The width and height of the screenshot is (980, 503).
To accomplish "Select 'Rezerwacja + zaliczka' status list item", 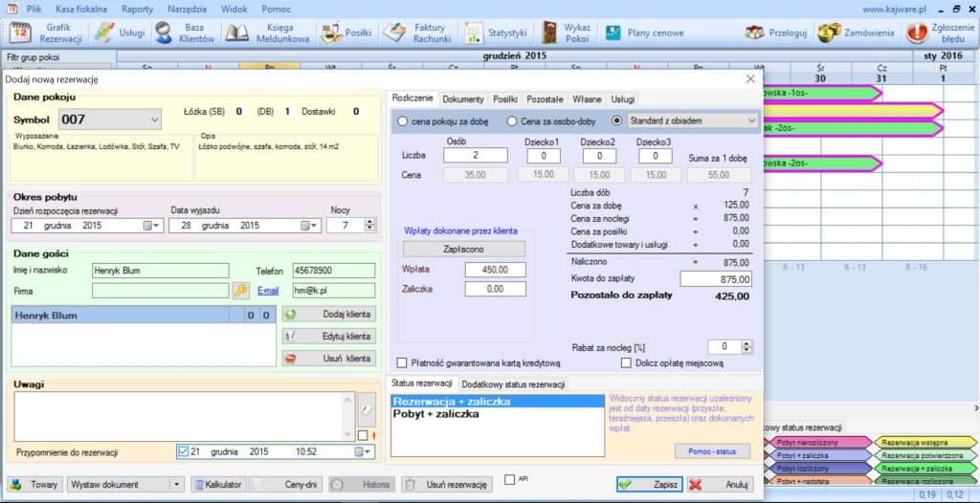I will [x=498, y=402].
